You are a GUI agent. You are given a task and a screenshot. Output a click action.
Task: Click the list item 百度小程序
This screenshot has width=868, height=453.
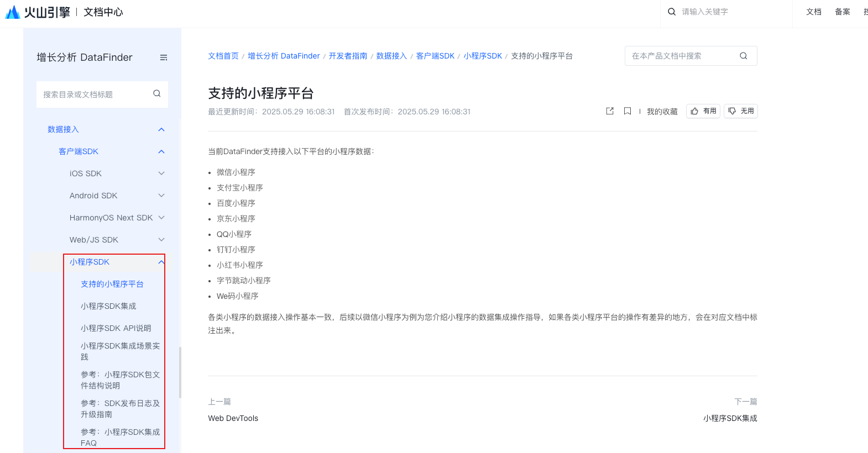pos(236,203)
